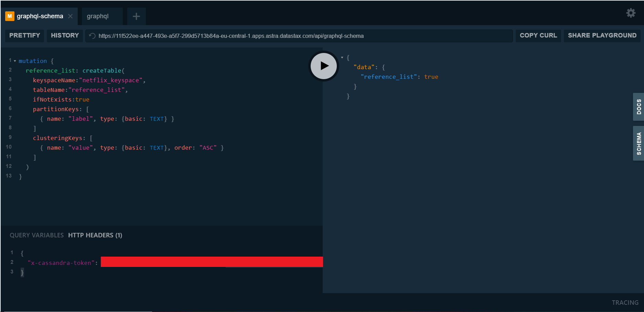644x312 pixels.
Task: Close the graphql-schema tab with its x icon
Action: (71, 16)
